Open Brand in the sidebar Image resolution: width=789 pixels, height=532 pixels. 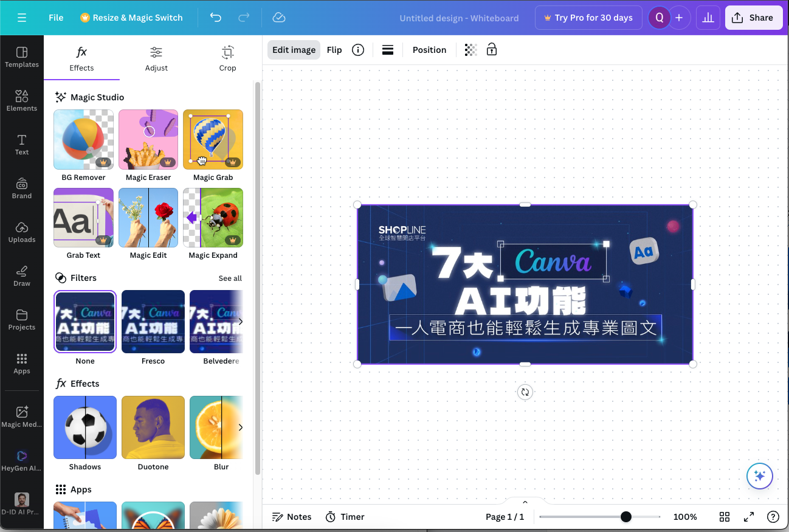point(22,188)
